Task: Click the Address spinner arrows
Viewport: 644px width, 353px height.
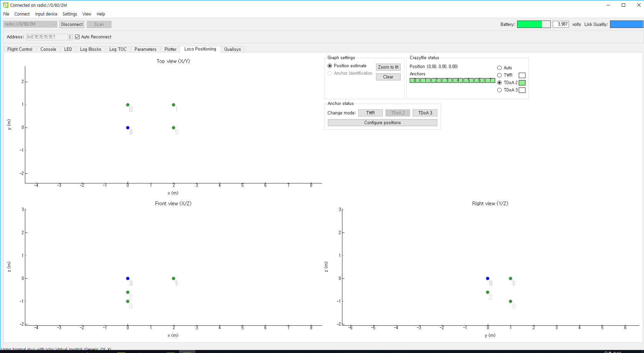Action: 70,37
